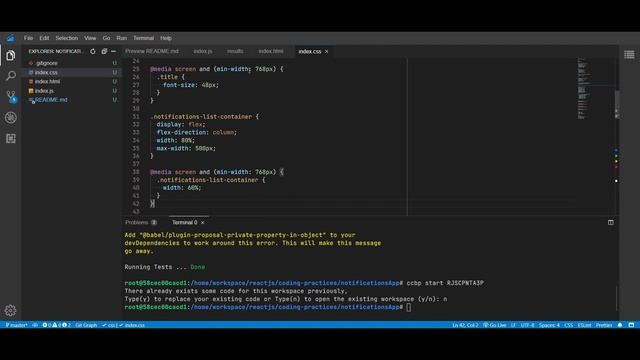Click the right sidebar panel icon at top right
Viewport: 640px width, 360px height.
coord(629,54)
